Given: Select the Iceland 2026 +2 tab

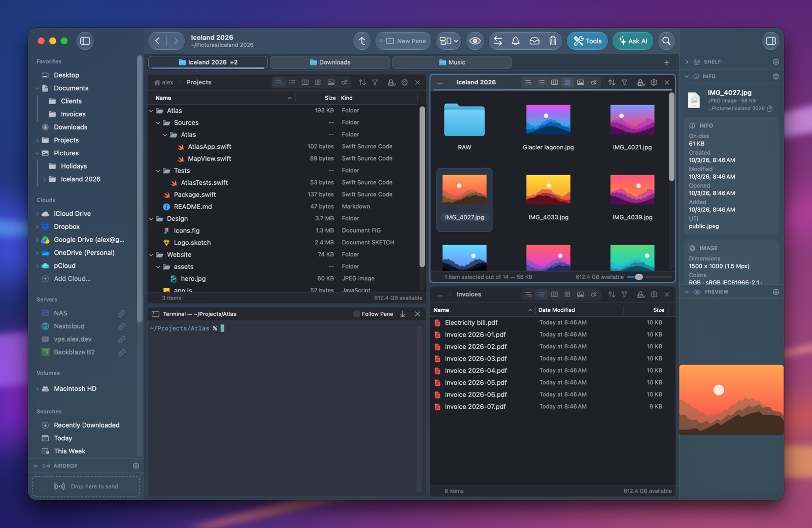Looking at the screenshot, I should (x=208, y=62).
